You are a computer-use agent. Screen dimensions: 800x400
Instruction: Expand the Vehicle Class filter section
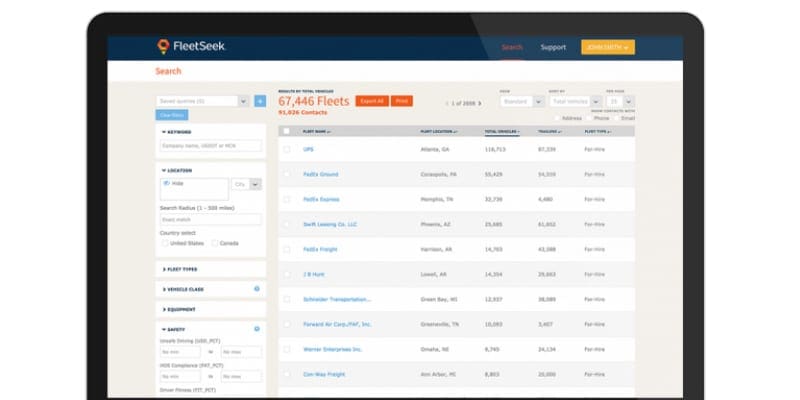coord(183,289)
